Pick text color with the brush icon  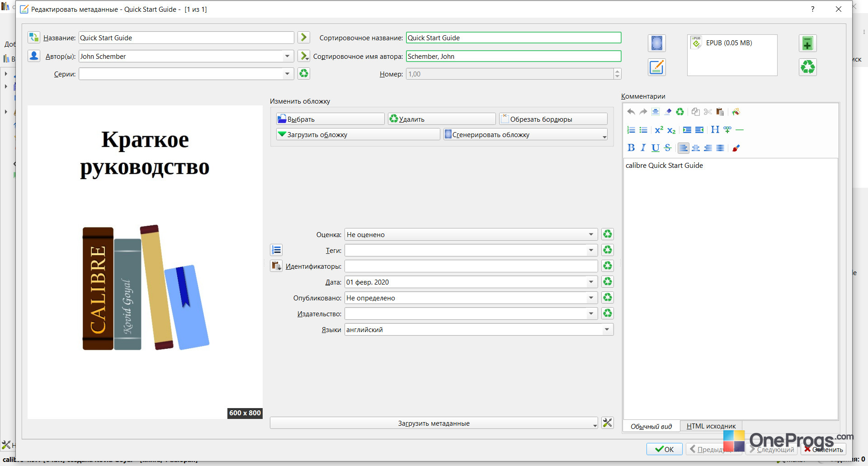coord(736,148)
